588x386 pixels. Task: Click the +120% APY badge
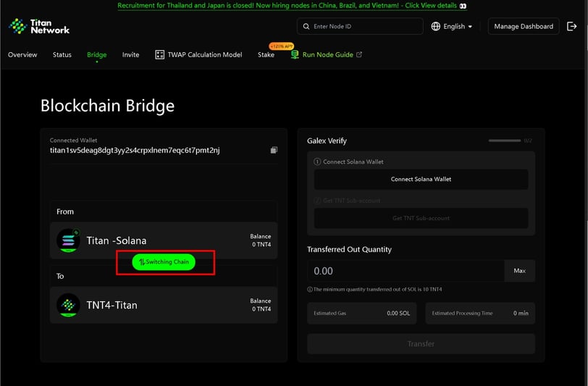pyautogui.click(x=281, y=46)
